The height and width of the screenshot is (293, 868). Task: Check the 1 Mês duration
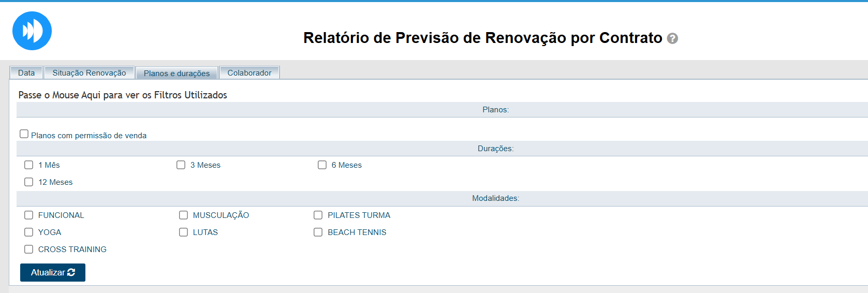[x=29, y=165]
